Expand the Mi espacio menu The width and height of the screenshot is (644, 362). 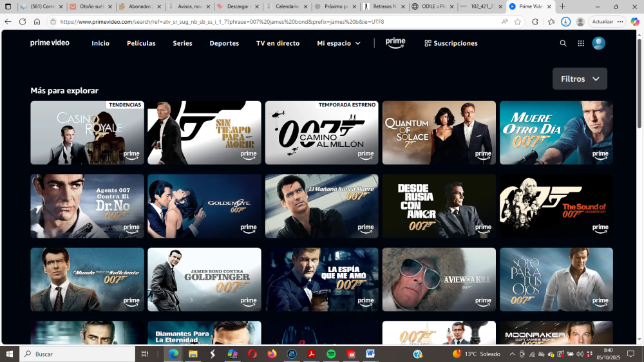[x=339, y=43]
